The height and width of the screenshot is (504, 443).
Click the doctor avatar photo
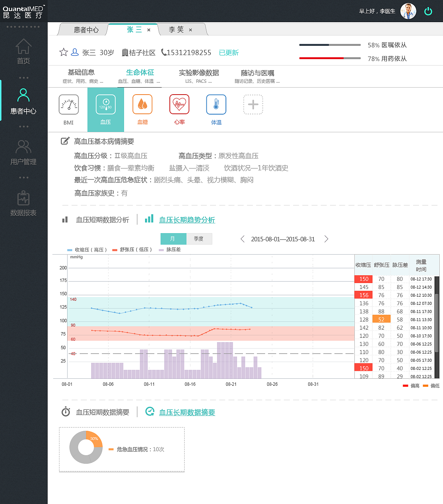pos(408,11)
